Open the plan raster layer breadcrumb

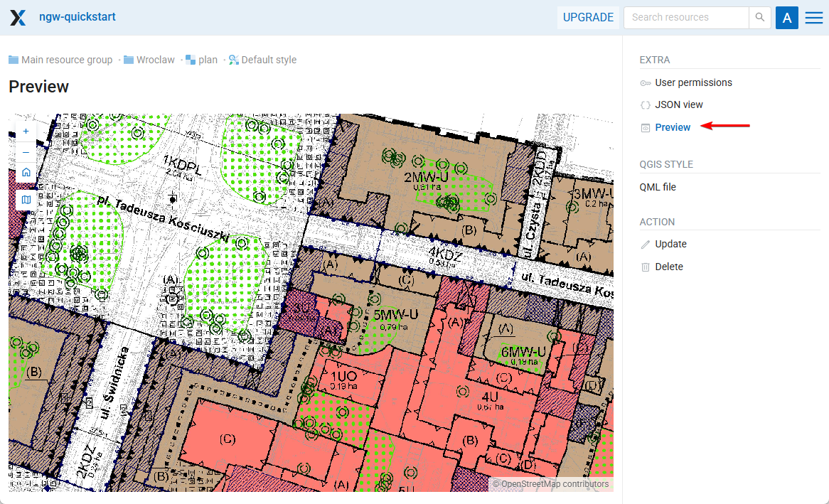[x=208, y=60]
